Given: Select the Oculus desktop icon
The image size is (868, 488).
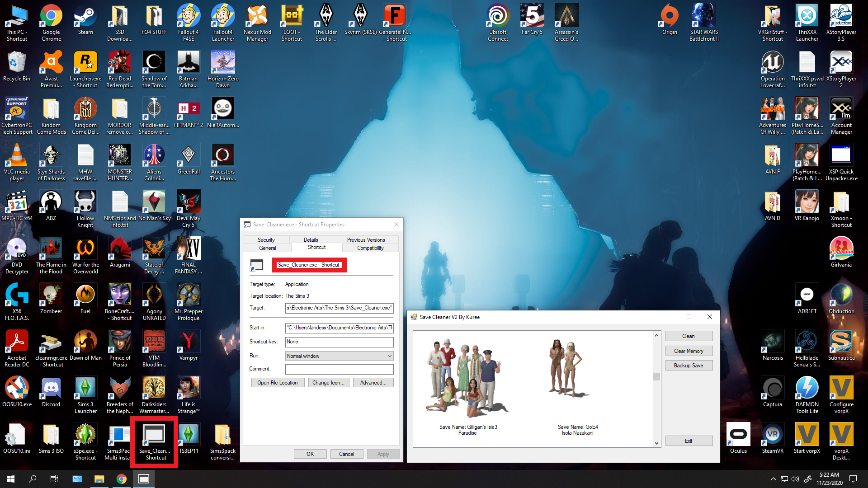Looking at the screenshot, I should (x=738, y=438).
